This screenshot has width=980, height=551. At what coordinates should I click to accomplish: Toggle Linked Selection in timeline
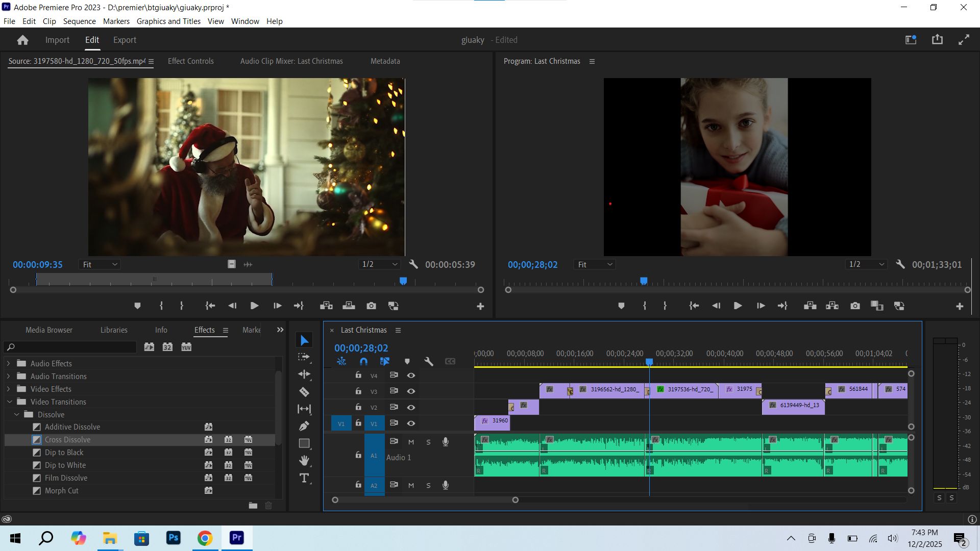385,361
